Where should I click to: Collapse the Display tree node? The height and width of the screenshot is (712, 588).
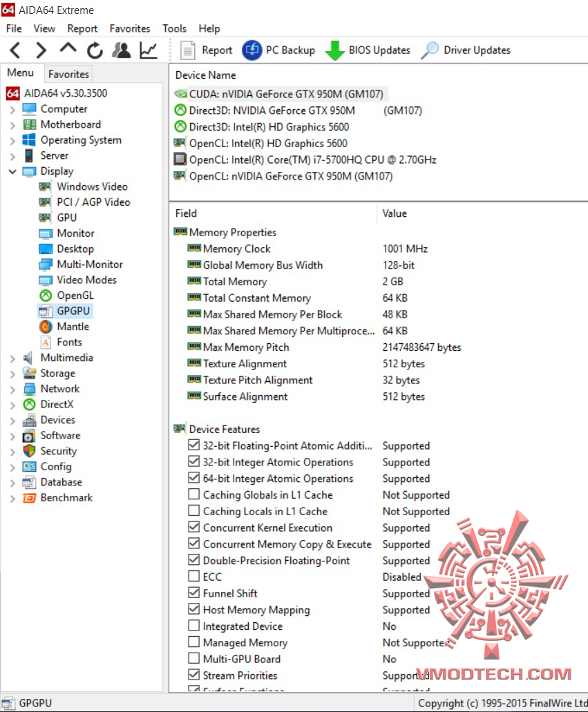tap(12, 172)
